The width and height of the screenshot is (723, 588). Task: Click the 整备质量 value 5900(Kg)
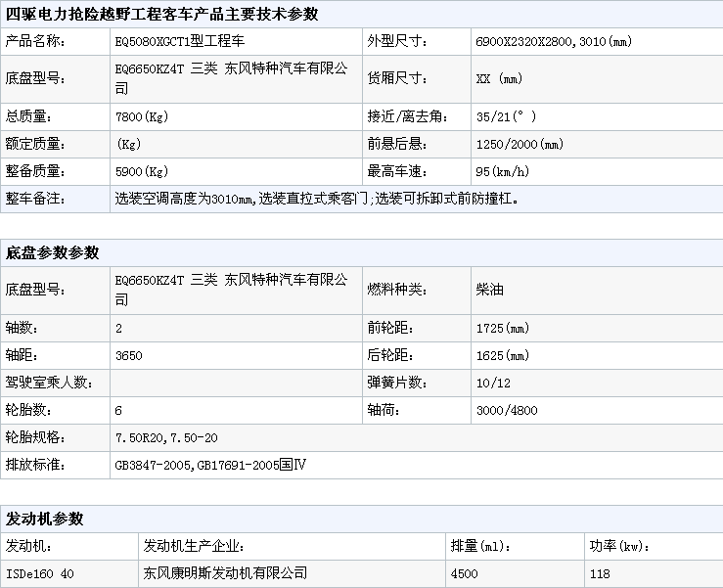[142, 171]
